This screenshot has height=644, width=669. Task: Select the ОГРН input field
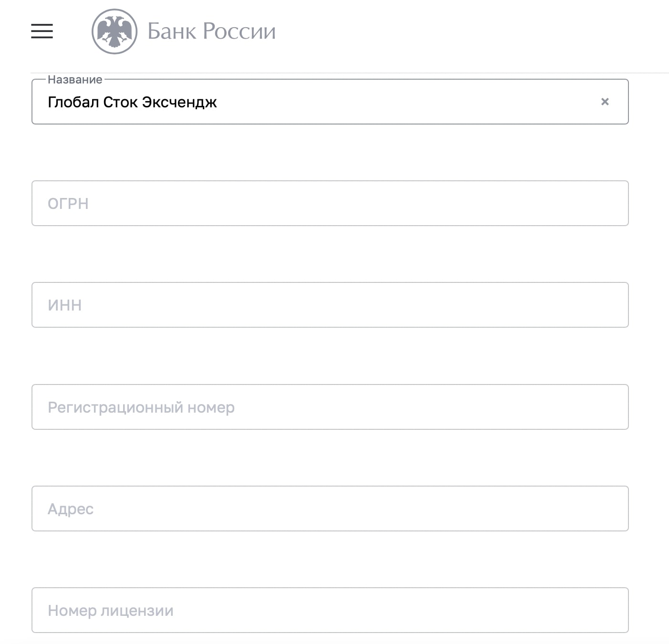pyautogui.click(x=330, y=203)
